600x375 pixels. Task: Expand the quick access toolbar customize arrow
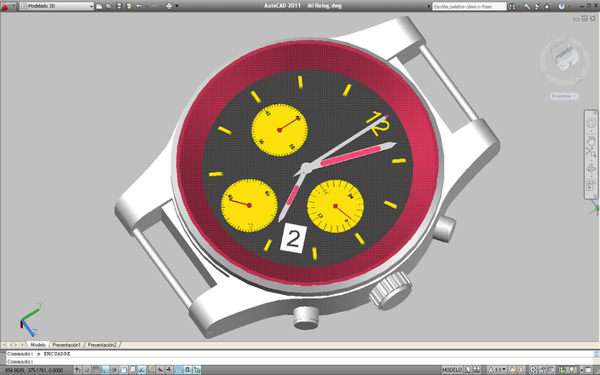pyautogui.click(x=177, y=6)
